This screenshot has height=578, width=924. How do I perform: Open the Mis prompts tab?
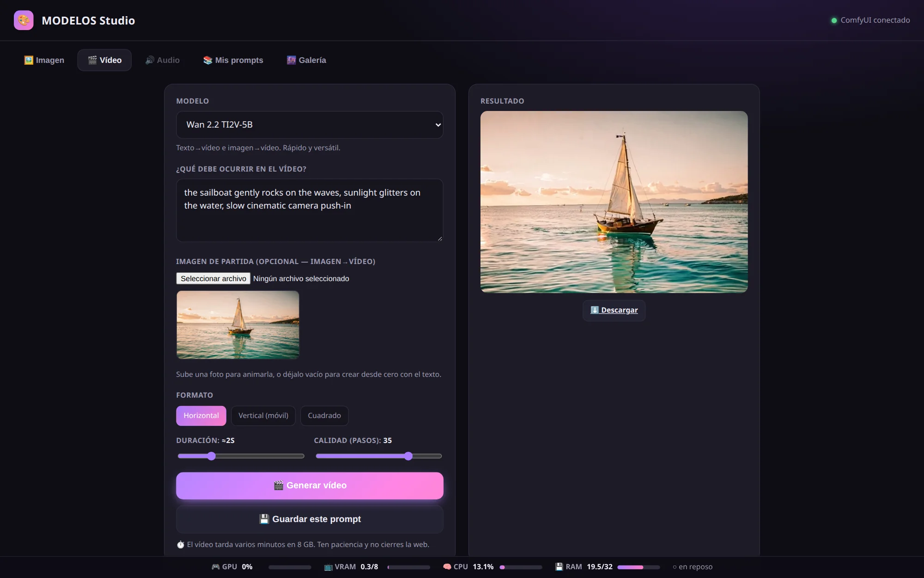[233, 60]
